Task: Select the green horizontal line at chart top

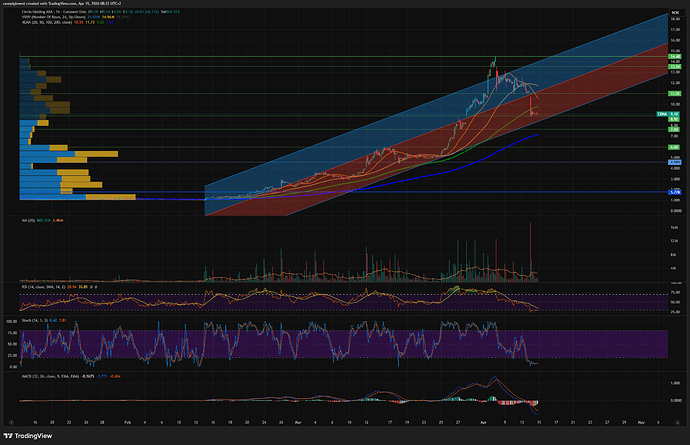Action: [x=300, y=57]
